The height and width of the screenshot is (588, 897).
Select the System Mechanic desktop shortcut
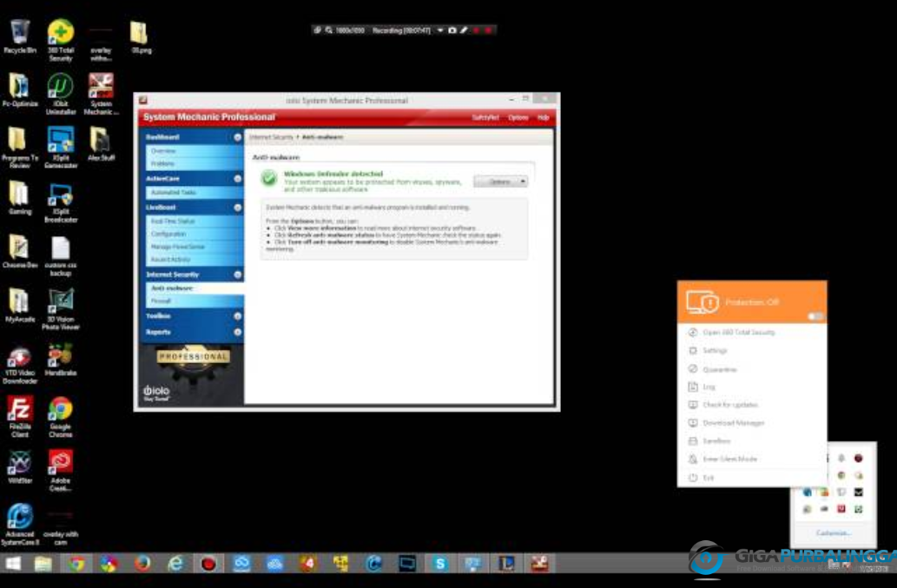point(101,94)
